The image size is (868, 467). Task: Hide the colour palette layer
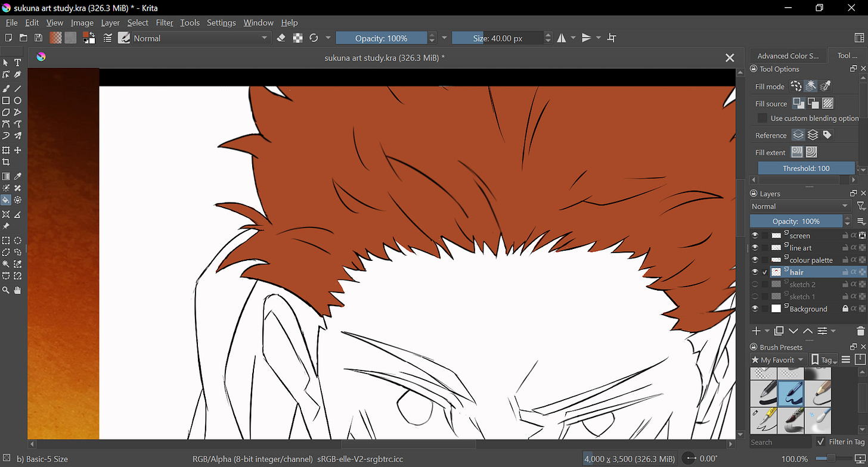click(x=755, y=260)
